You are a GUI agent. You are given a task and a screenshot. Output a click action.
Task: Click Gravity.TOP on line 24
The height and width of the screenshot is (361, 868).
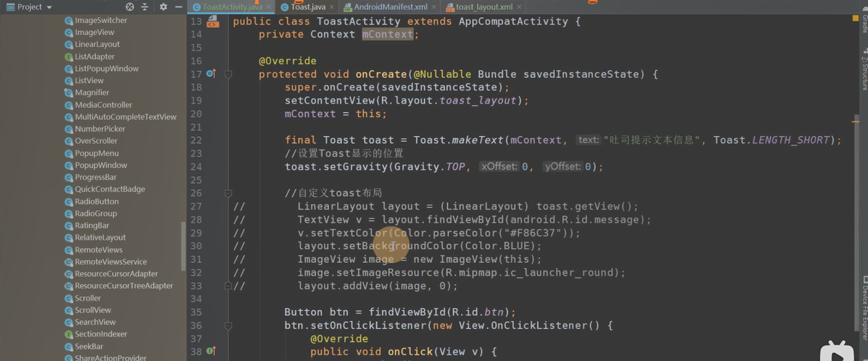[430, 167]
